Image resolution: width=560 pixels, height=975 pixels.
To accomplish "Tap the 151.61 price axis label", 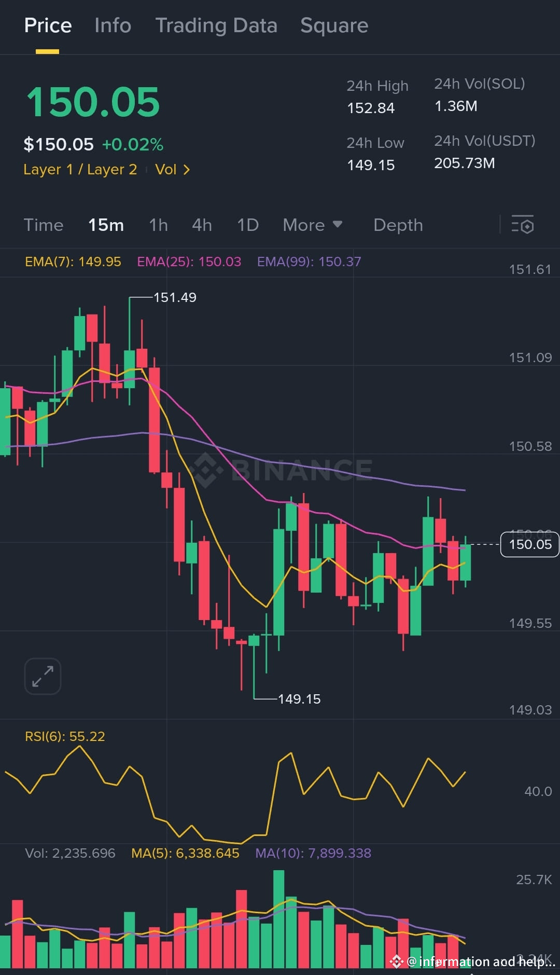I will (x=530, y=269).
